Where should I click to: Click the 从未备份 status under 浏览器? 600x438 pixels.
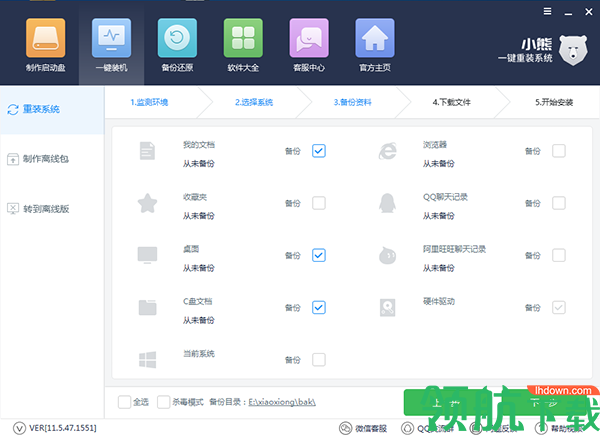(439, 164)
